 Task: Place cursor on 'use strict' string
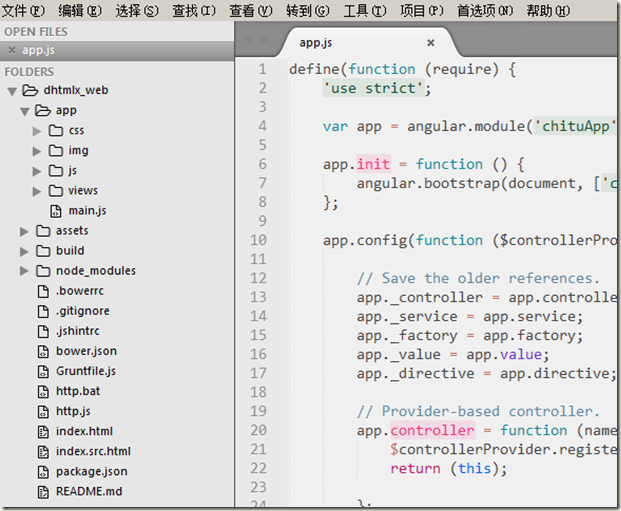[373, 88]
